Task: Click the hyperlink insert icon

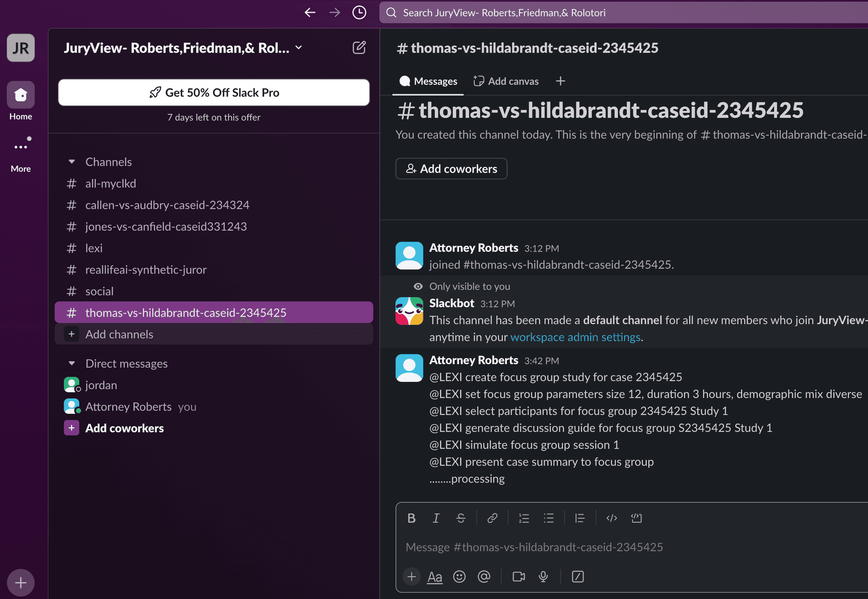Action: [x=491, y=518]
